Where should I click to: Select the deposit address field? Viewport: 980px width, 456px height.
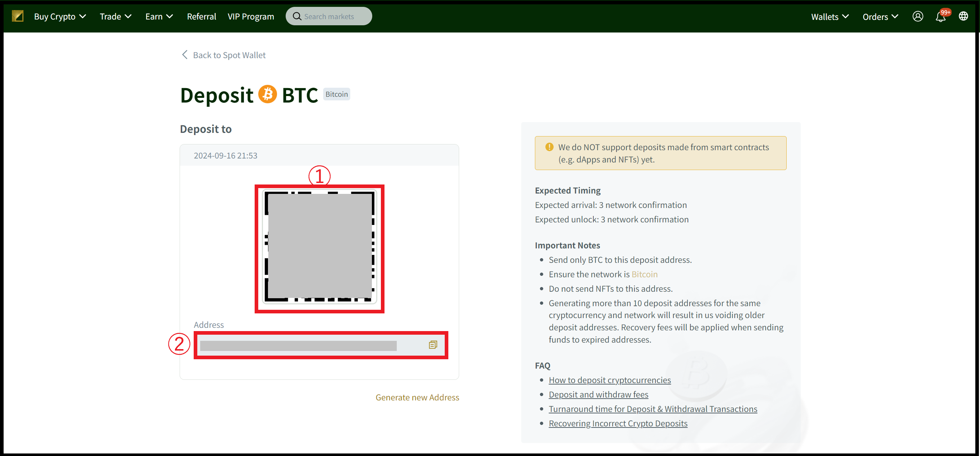click(321, 345)
